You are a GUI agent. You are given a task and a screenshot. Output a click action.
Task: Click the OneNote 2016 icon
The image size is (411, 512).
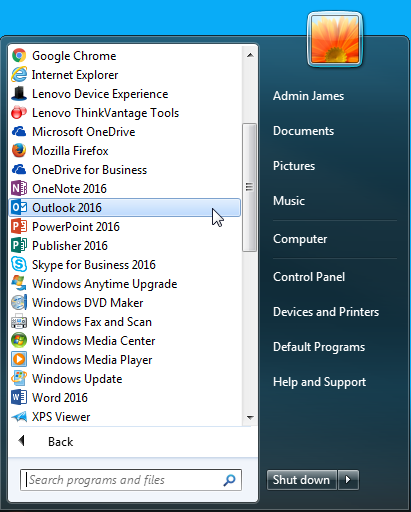click(19, 188)
